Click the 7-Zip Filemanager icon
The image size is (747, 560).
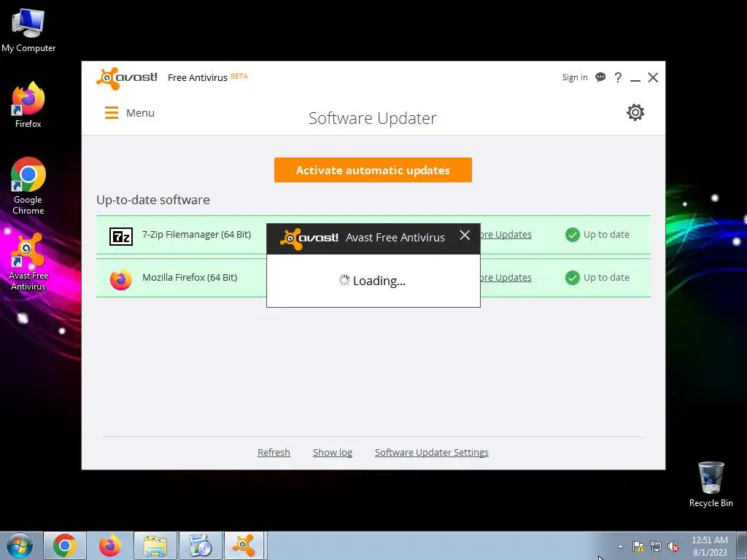click(121, 236)
